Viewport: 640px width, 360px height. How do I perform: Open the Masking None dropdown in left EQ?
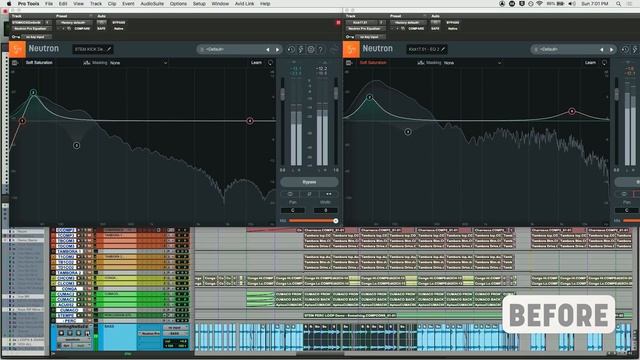139,63
